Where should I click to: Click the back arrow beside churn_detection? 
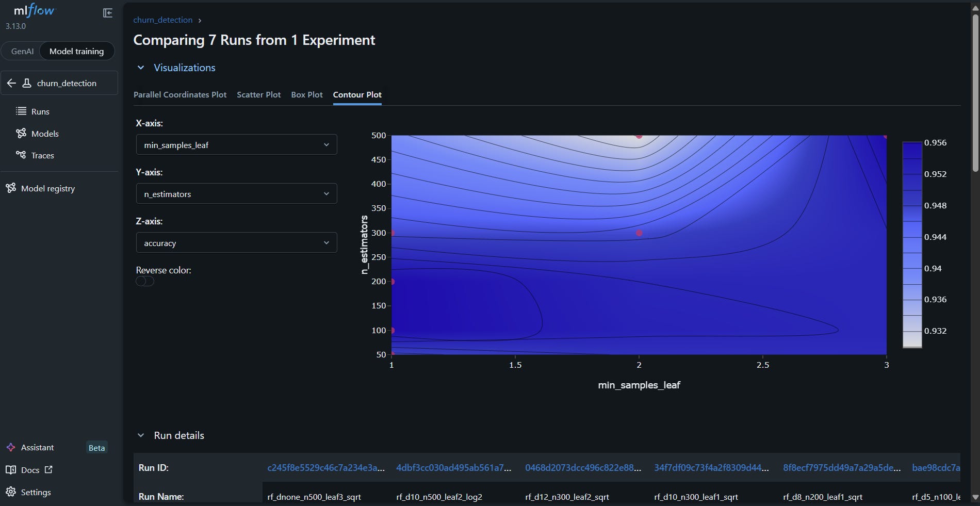coord(11,83)
